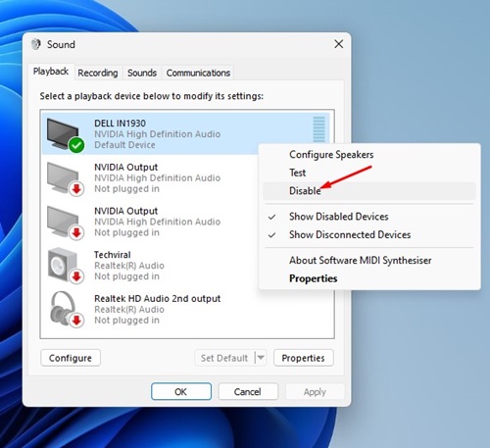Select the DELL IN1930 monitor icon
The width and height of the screenshot is (490, 448).
[66, 134]
